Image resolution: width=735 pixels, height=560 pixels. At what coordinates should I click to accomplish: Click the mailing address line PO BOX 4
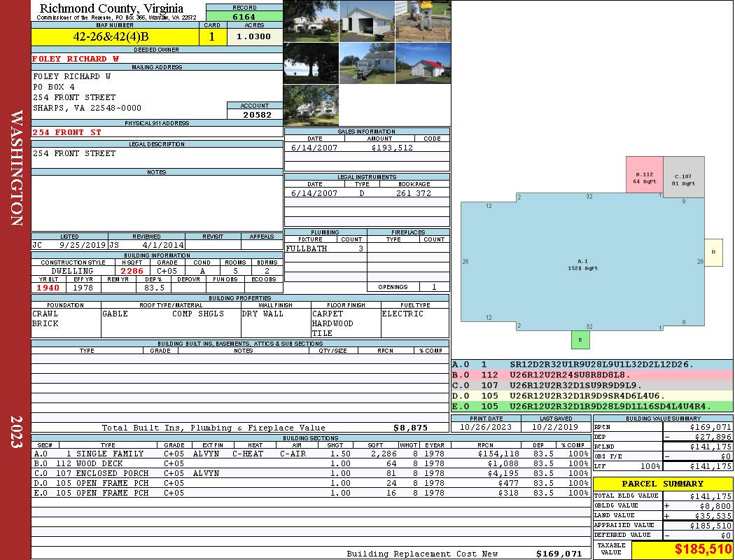click(x=53, y=87)
